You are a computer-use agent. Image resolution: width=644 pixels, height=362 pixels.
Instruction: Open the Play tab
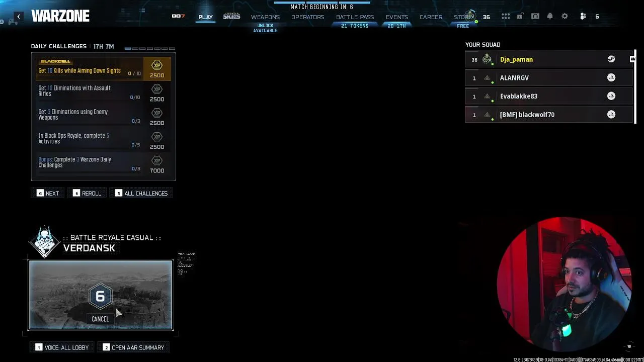205,17
